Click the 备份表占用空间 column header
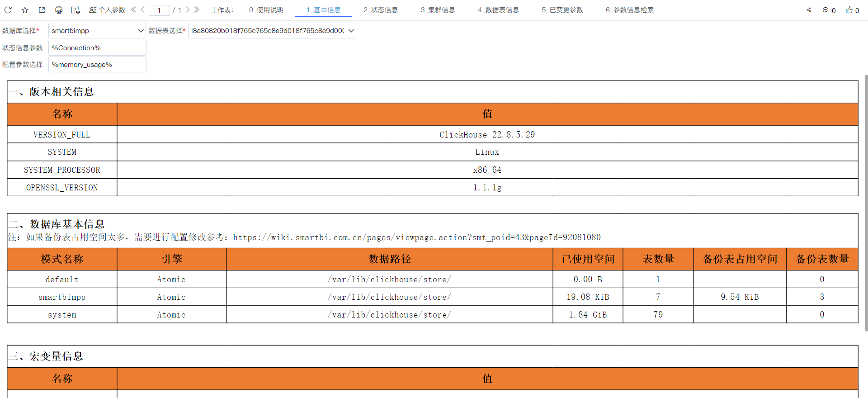Viewport: 868px width, 398px height. pyautogui.click(x=740, y=259)
